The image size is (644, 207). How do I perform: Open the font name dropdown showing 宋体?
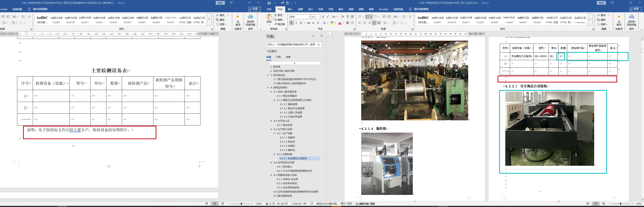point(309,17)
